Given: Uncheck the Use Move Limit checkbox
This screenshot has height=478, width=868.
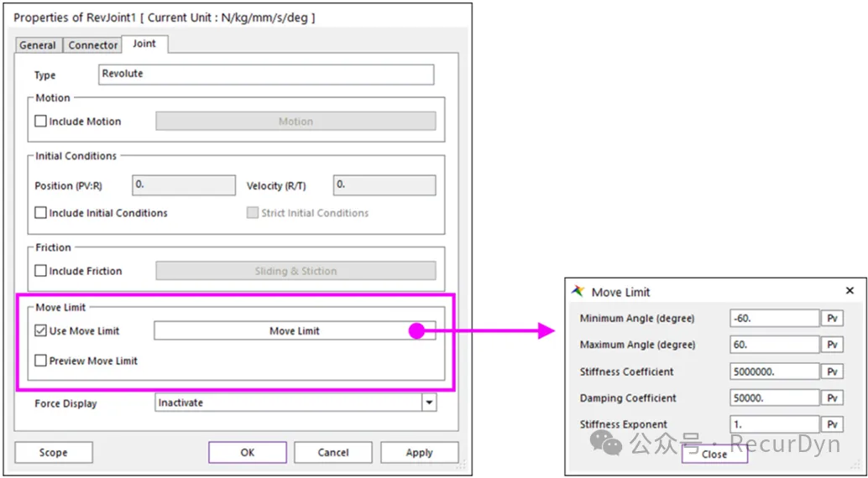Looking at the screenshot, I should (41, 331).
